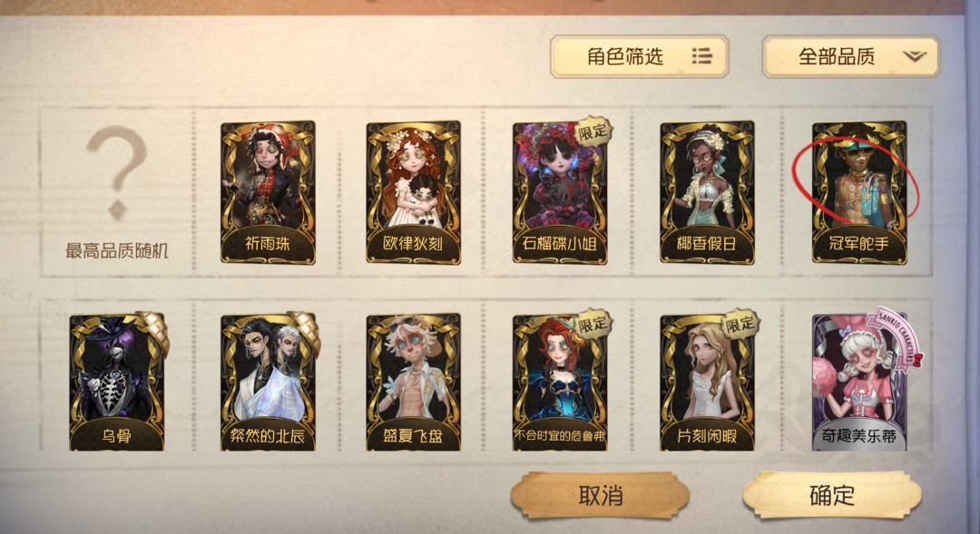Expand the 全部品质 quality dropdown
This screenshot has width=980, height=534.
click(x=850, y=57)
